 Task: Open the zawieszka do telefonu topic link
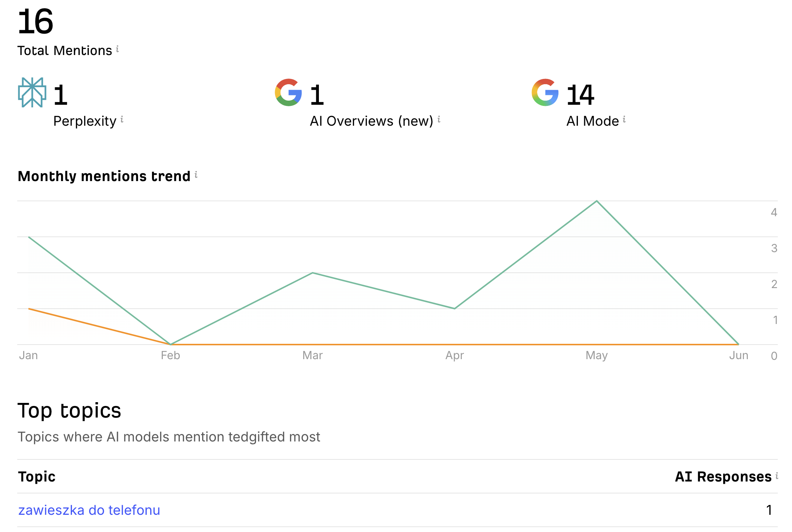click(89, 510)
